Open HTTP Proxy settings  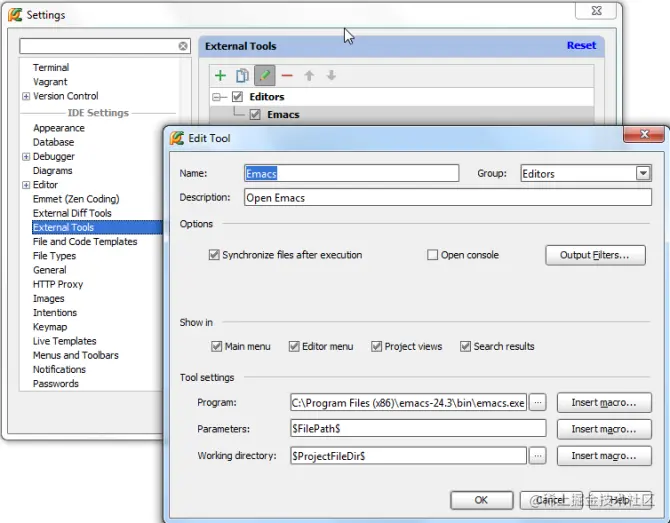tap(58, 284)
